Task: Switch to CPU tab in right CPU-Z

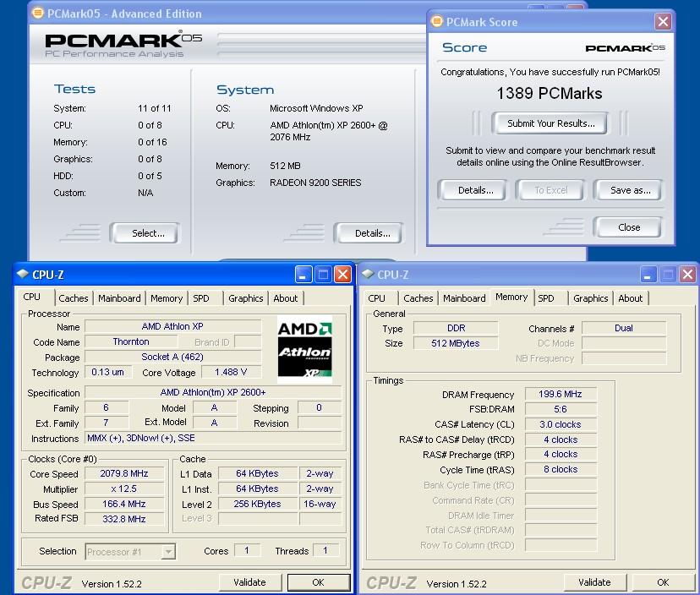Action: 376,298
